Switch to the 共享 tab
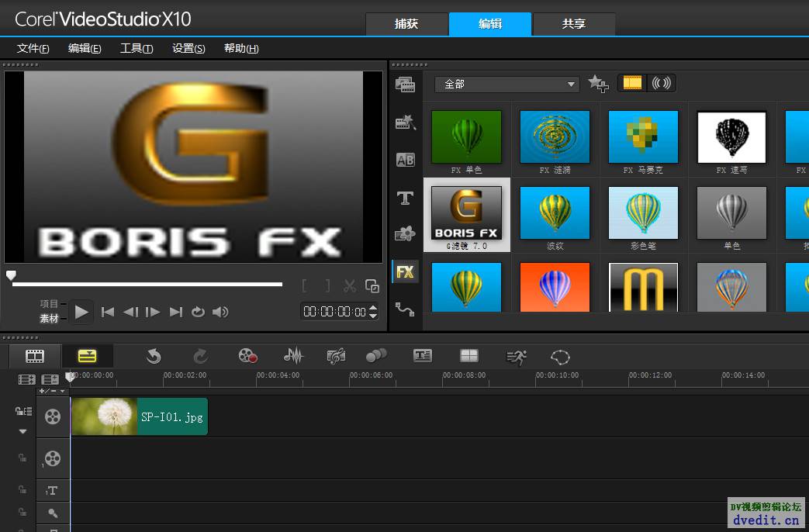Screen dimensions: 809x532 574,24
